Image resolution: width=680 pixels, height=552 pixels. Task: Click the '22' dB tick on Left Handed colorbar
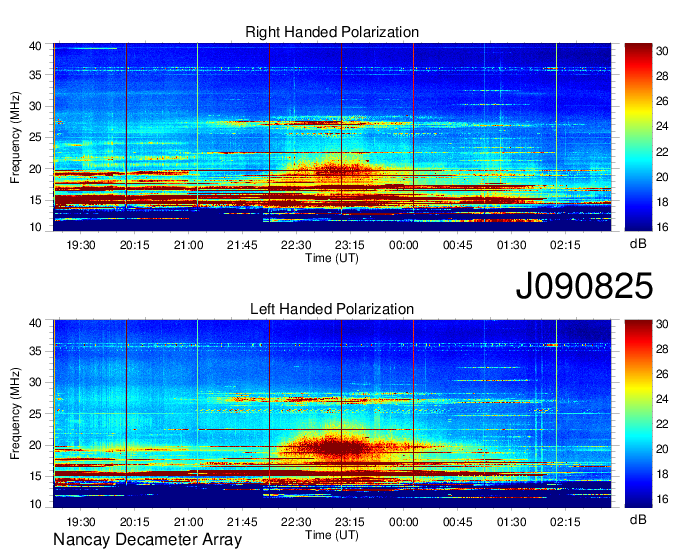pyautogui.click(x=662, y=424)
